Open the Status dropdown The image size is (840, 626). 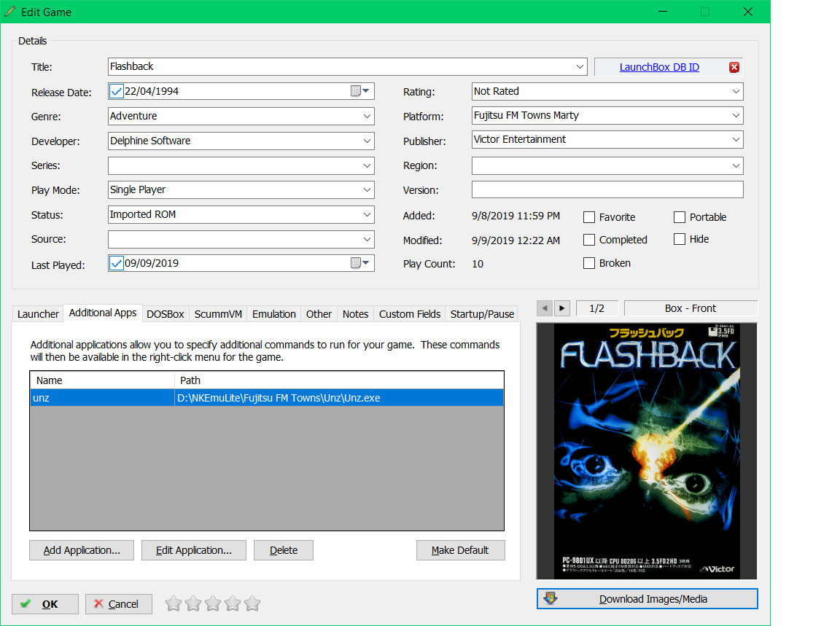tap(367, 215)
